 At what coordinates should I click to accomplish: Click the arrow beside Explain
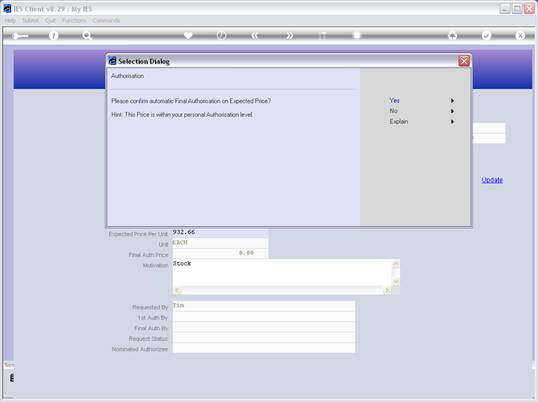pos(452,121)
